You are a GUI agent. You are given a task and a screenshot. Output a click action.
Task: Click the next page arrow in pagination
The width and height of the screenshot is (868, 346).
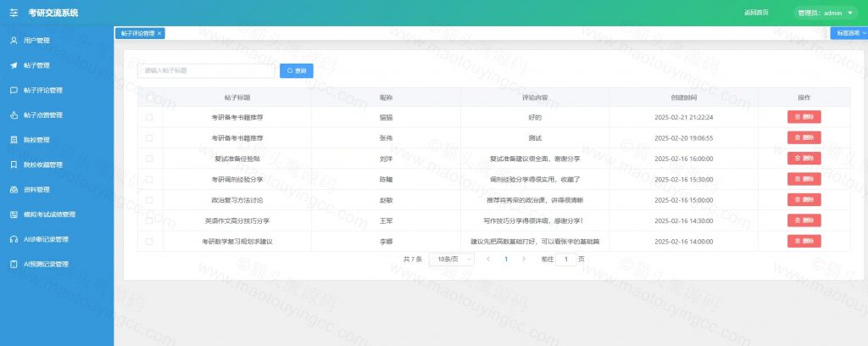(x=524, y=259)
